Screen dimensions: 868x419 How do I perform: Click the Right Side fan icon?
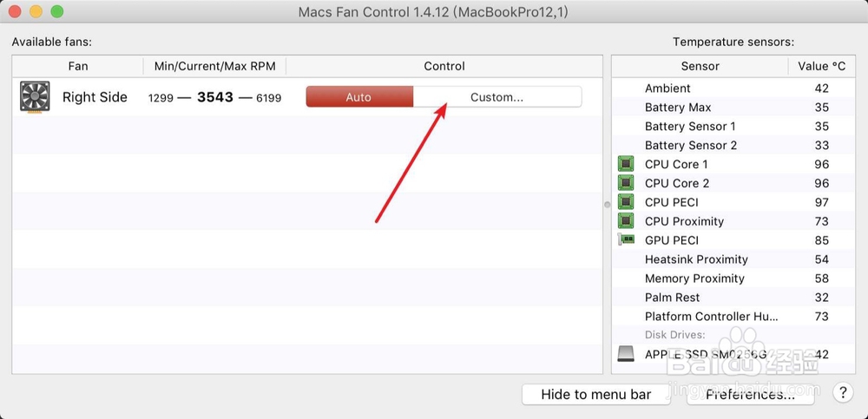pos(35,97)
